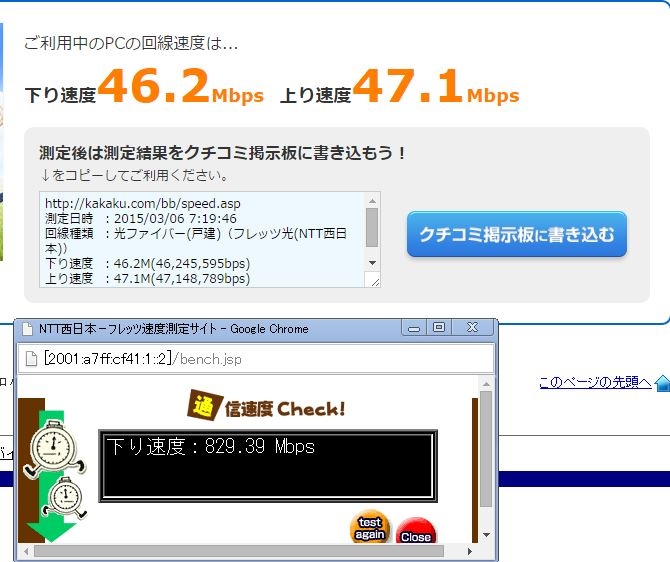Screen dimensions: 670x562
Task: Minimize the NTT西日本 popup window
Action: [414, 328]
